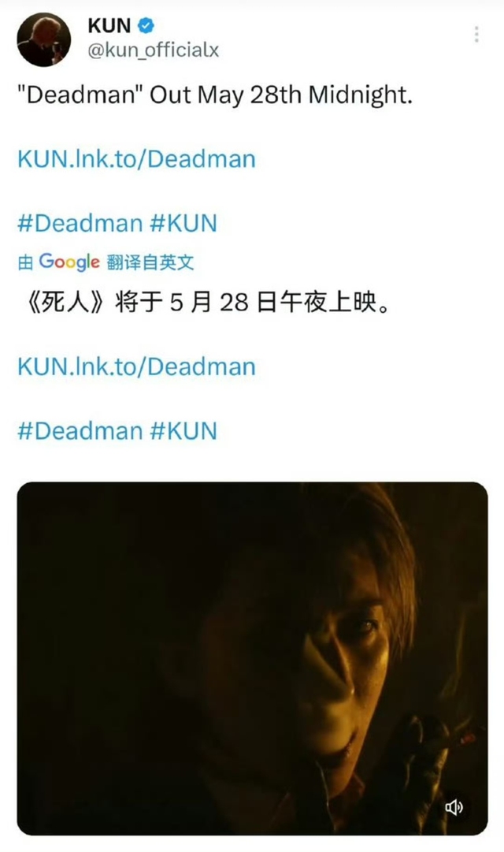Open the @kun_officialx handle

pyautogui.click(x=153, y=50)
